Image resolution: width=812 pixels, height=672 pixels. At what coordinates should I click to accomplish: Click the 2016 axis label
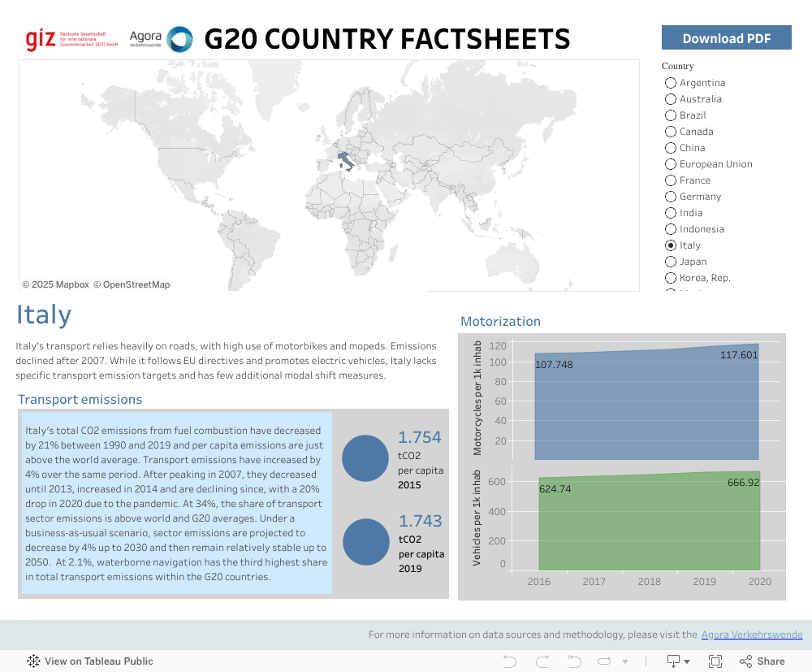click(538, 581)
